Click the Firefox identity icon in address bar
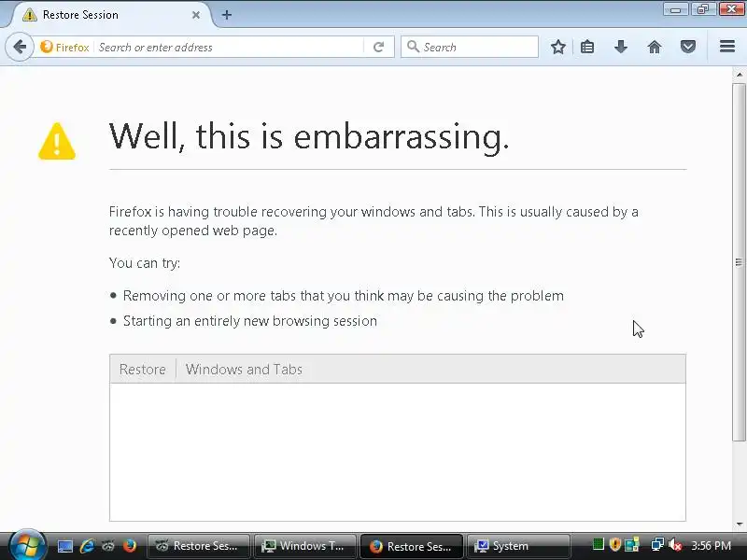Screen dimensions: 747x560 pos(46,47)
